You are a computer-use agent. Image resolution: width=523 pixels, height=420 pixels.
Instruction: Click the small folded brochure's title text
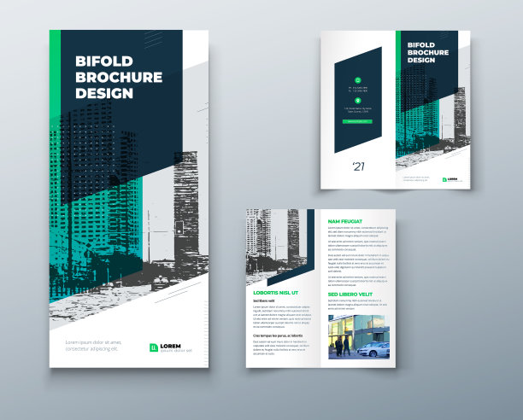tap(427, 52)
